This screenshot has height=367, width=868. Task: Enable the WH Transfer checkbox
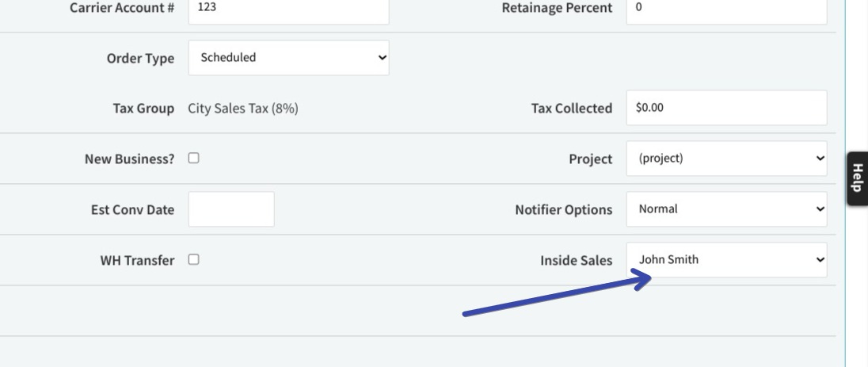(193, 259)
